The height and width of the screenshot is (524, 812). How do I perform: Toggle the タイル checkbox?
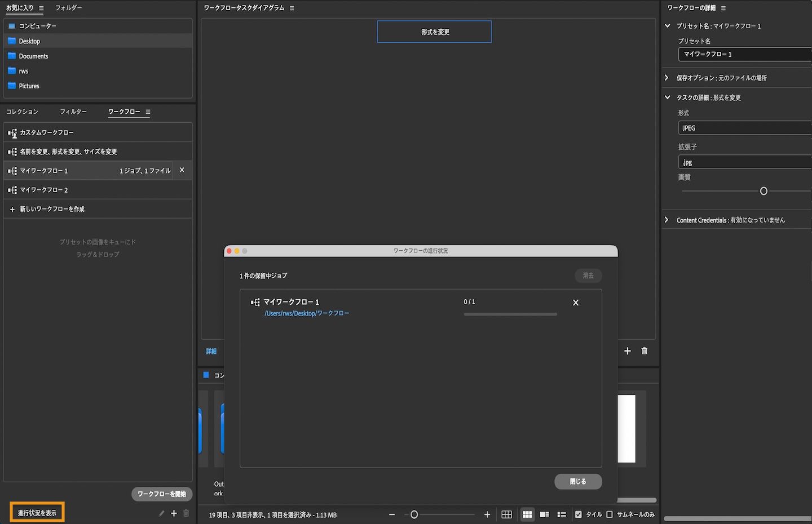pos(578,514)
